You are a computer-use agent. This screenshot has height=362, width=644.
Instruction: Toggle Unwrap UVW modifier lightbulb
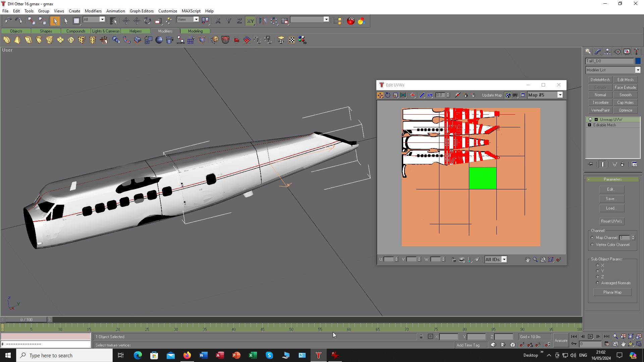tap(590, 120)
